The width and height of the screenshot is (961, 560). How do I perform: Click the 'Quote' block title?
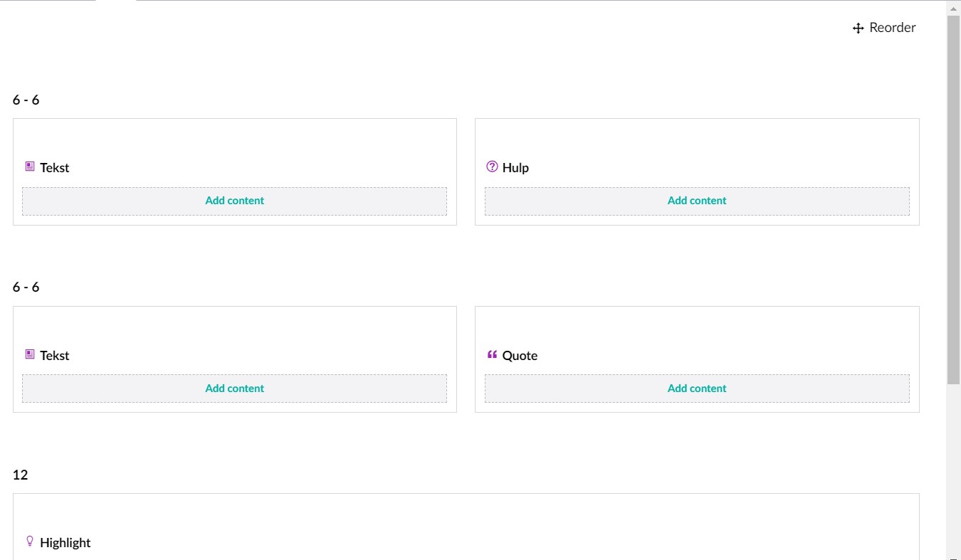click(x=520, y=356)
